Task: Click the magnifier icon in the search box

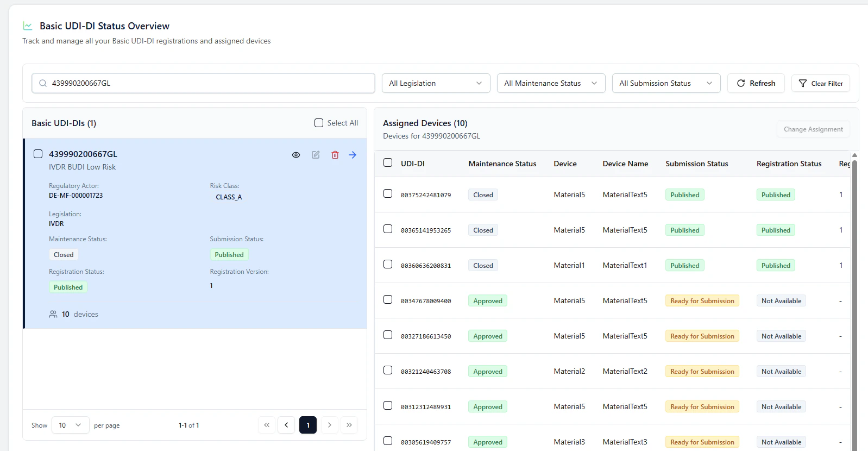Action: click(x=43, y=83)
